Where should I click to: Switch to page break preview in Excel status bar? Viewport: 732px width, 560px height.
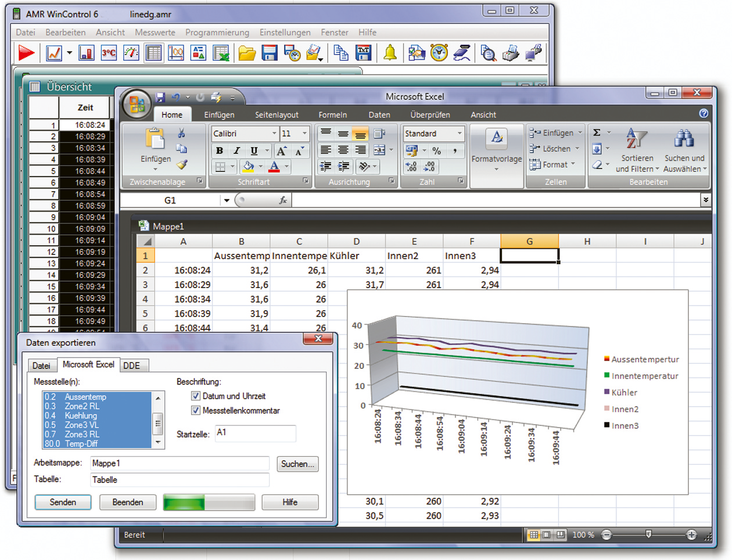click(x=560, y=535)
